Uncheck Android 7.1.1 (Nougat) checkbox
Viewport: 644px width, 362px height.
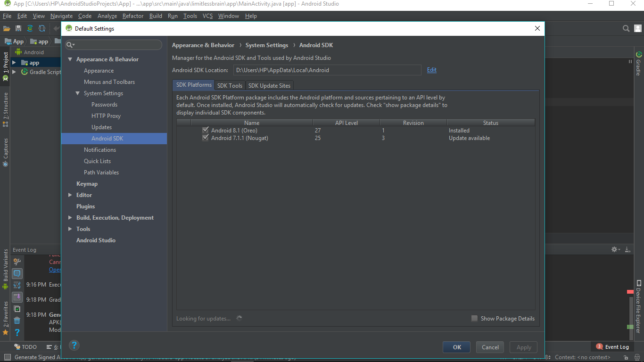click(205, 138)
